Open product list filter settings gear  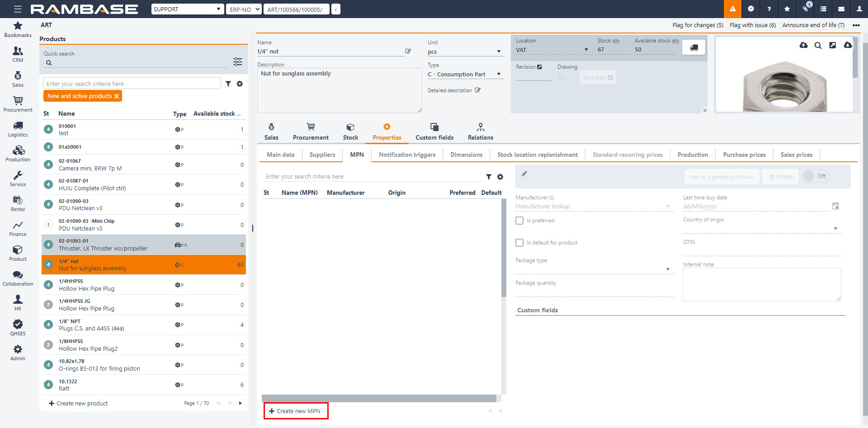240,84
